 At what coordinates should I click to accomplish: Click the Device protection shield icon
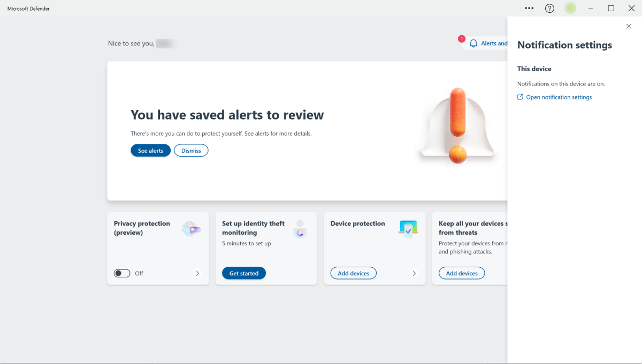409,228
